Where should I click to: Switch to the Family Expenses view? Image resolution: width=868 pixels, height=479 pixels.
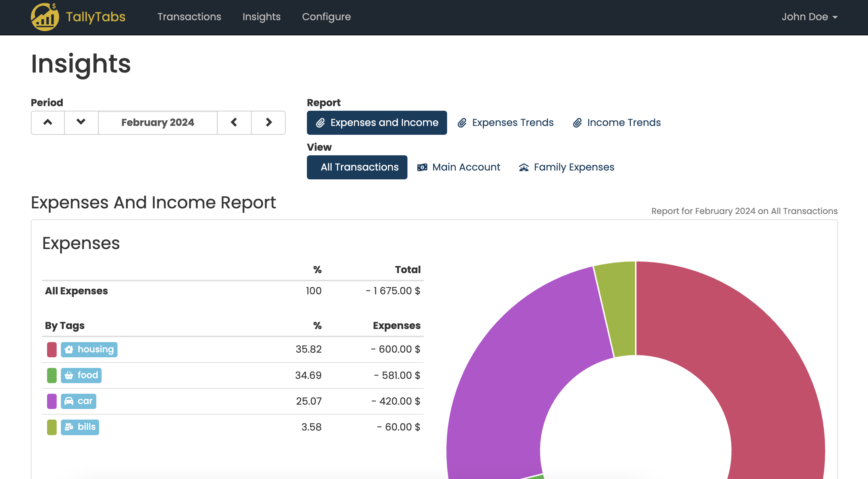(x=566, y=167)
